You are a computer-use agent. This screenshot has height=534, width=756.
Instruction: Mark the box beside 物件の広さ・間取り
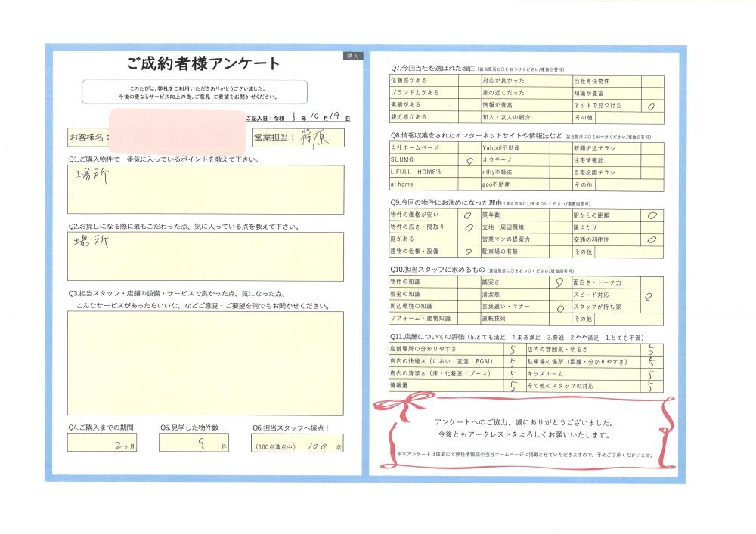tap(469, 227)
